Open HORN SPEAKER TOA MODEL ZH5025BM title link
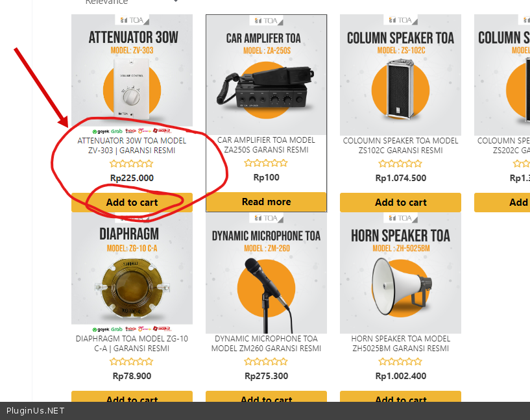 click(400, 343)
